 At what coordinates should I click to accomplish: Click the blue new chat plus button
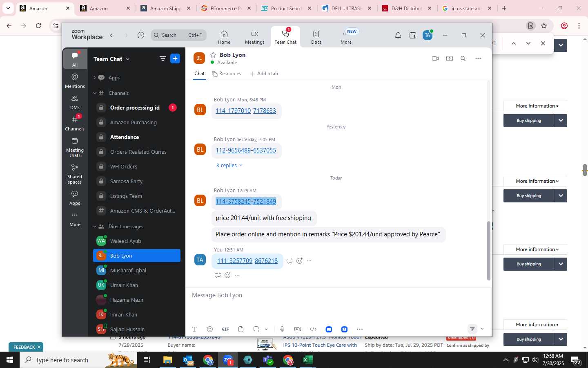coord(175,59)
